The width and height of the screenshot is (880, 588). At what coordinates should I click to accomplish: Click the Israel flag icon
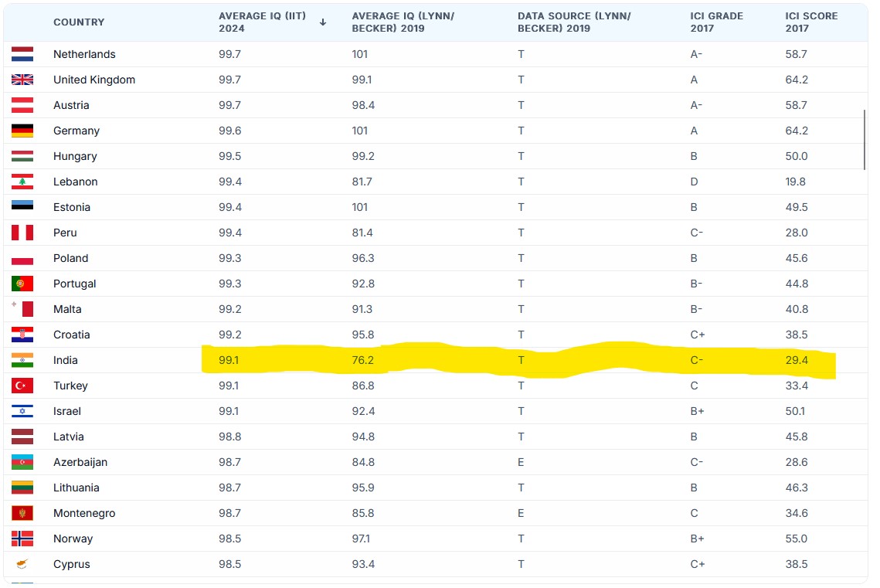pyautogui.click(x=22, y=411)
